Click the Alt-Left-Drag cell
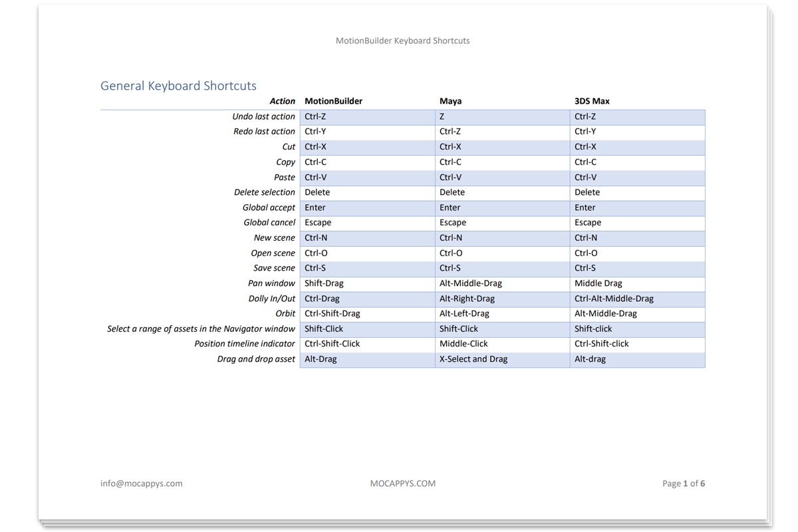 464,313
